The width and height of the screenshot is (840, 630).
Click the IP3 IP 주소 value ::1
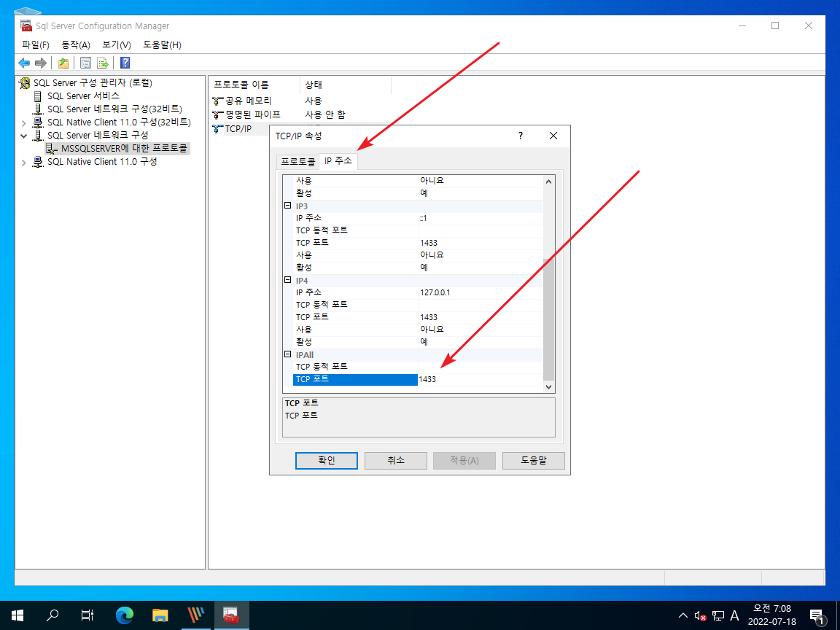click(480, 218)
